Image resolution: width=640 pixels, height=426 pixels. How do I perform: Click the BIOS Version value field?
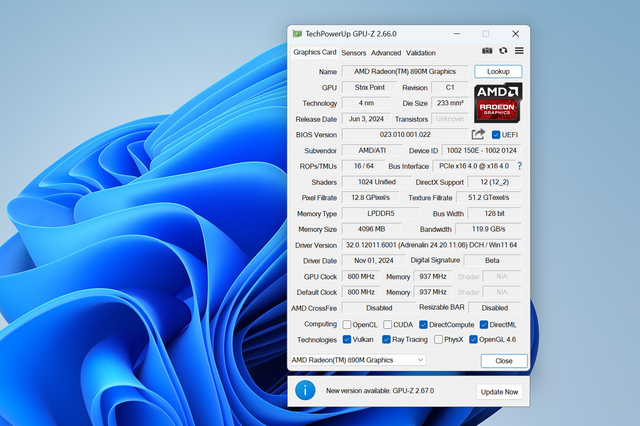[x=405, y=134]
